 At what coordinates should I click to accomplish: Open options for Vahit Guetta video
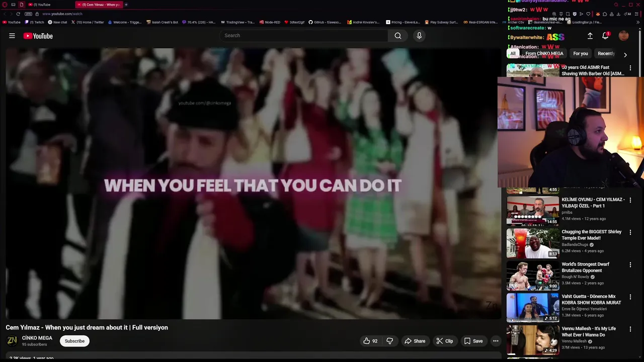click(x=630, y=297)
